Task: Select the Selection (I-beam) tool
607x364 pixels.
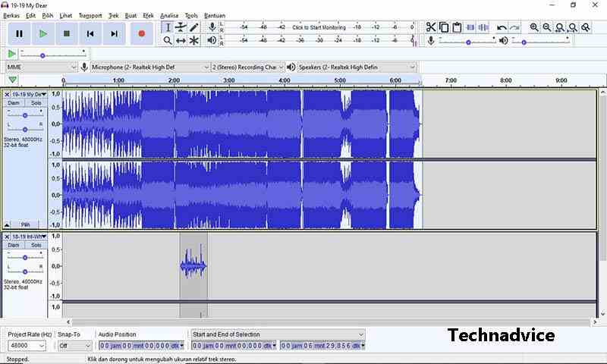Action: [168, 27]
